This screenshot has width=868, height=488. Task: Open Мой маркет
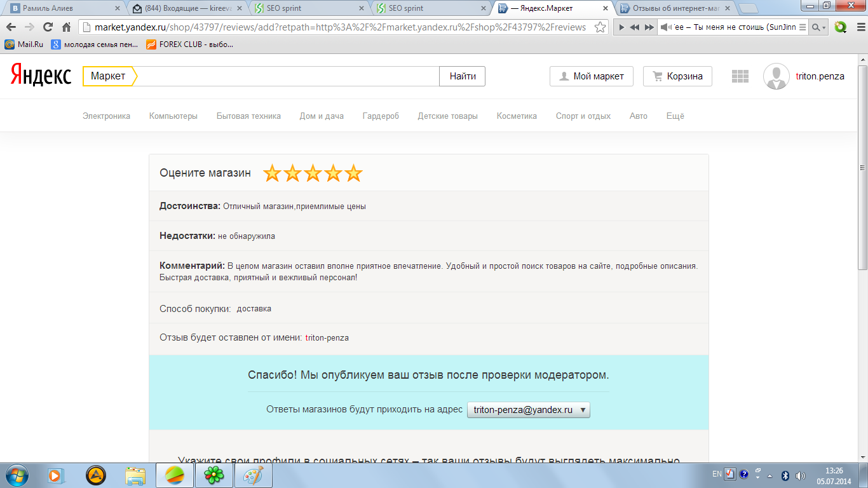[x=592, y=76]
